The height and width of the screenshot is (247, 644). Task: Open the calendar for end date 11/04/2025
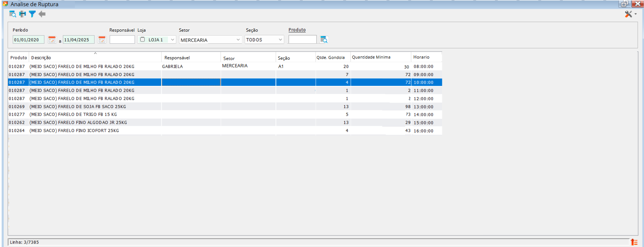[102, 40]
